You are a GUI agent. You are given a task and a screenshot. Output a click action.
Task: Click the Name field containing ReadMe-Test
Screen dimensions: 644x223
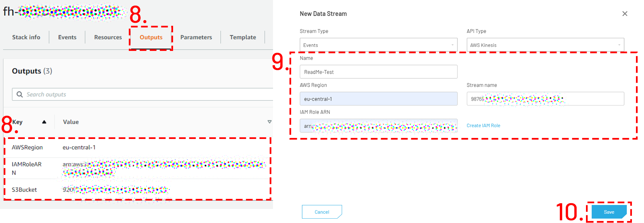coord(378,72)
